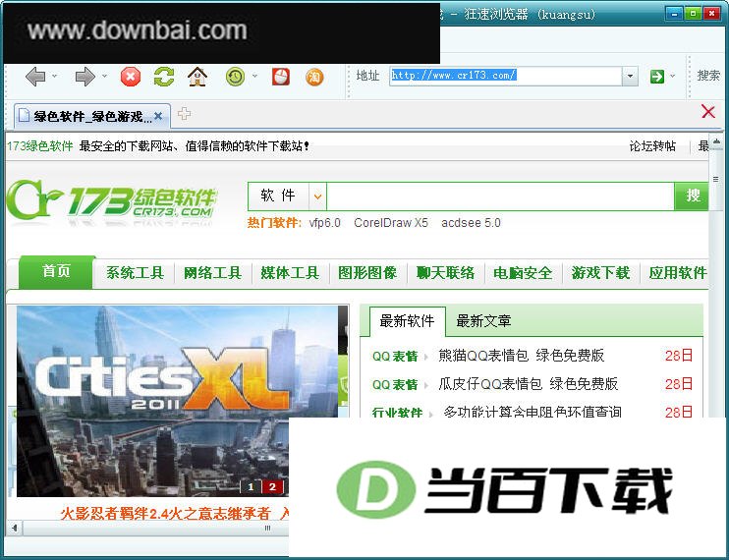The image size is (729, 560).
Task: Open the 媒体工具 category
Action: pyautogui.click(x=290, y=273)
